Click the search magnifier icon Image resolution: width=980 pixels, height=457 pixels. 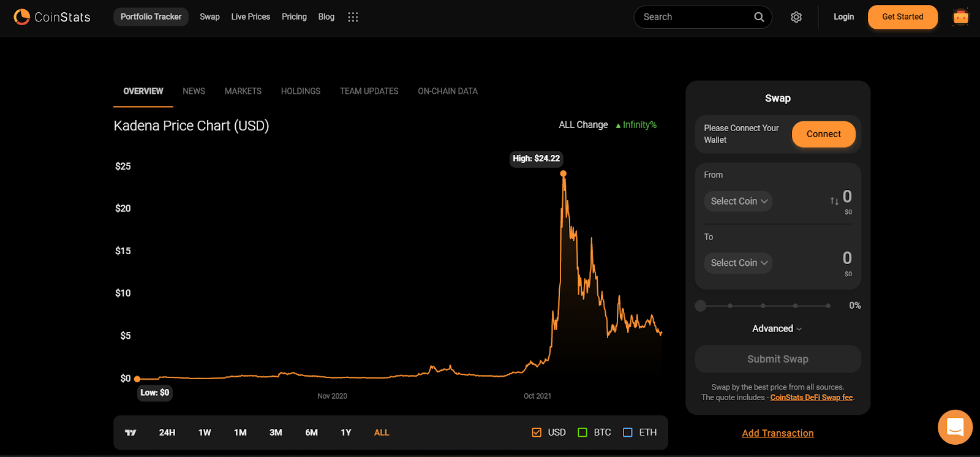(x=759, y=17)
